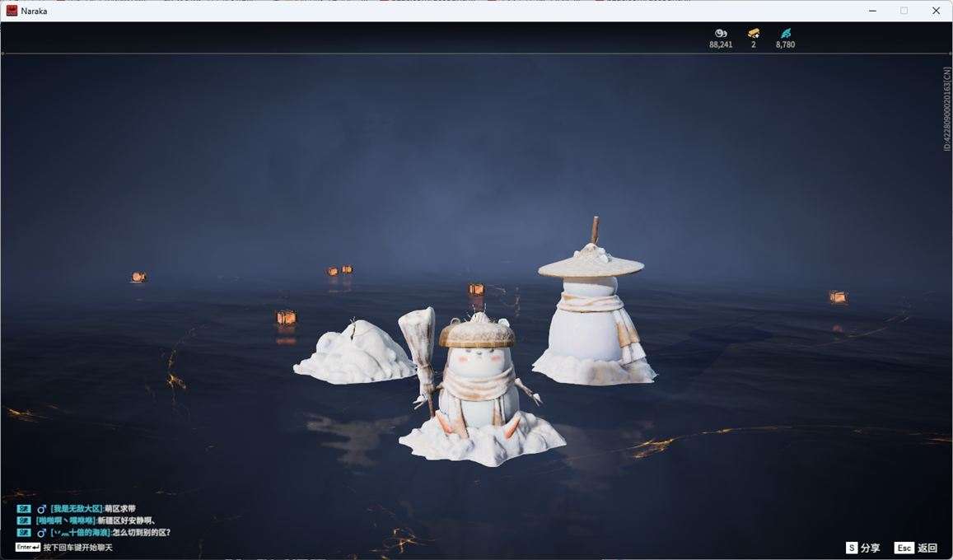Click the male icon beside 十倍的海浪
953x560 pixels.
[41, 533]
